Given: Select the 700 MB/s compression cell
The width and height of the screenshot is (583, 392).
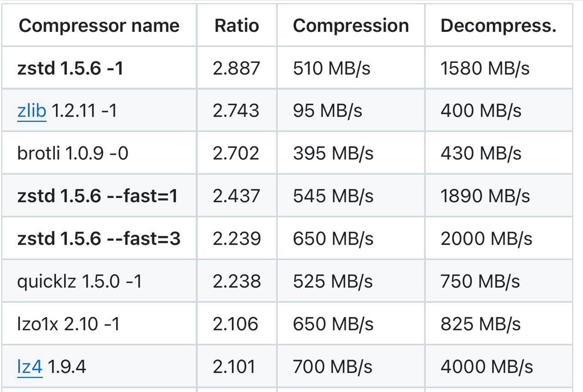Looking at the screenshot, I should tap(332, 367).
